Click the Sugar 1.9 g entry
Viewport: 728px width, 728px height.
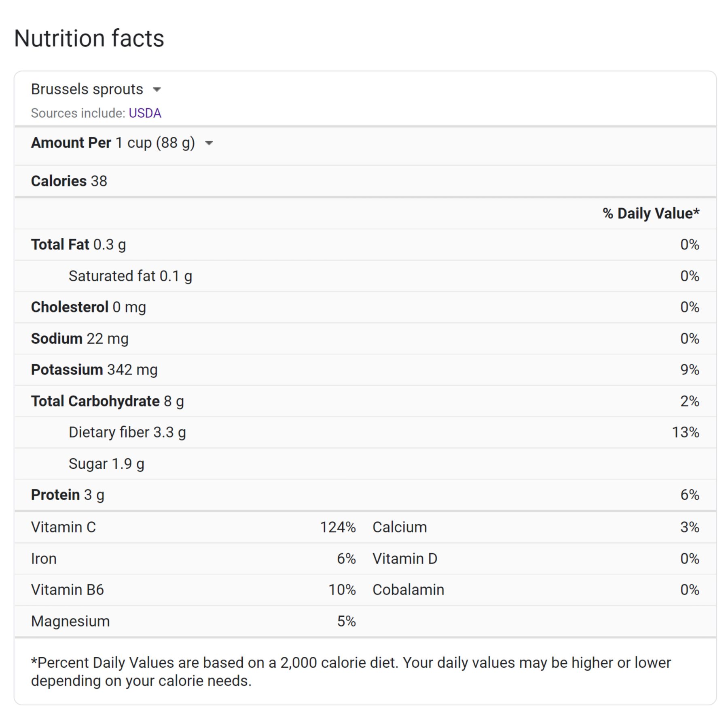coord(106,463)
